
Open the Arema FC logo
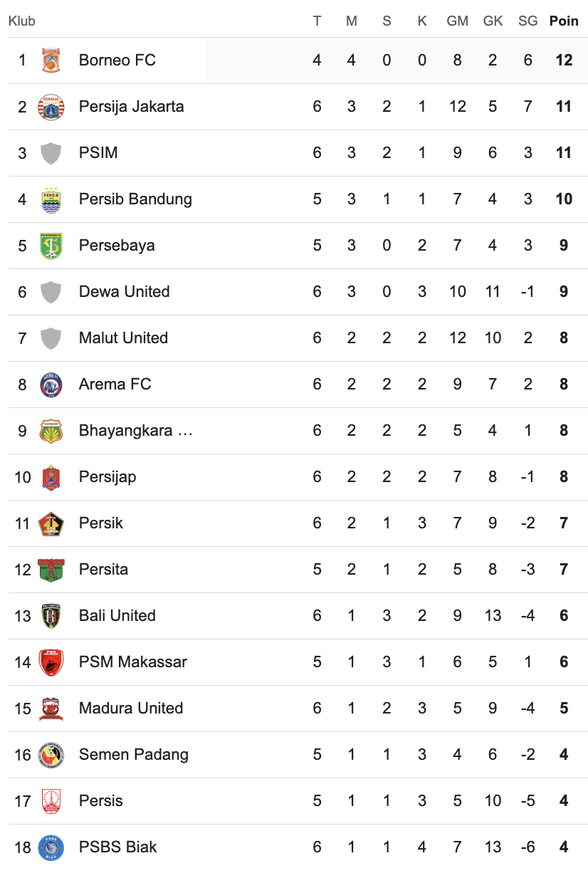point(51,385)
